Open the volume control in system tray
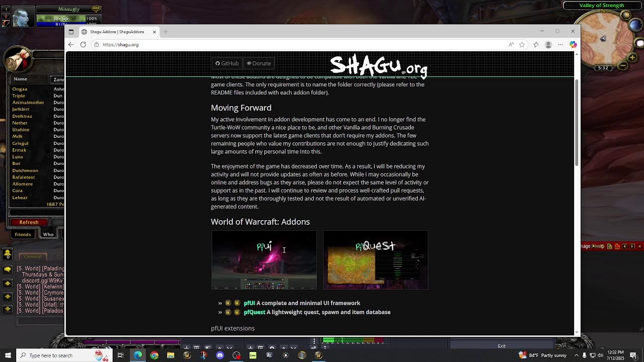This screenshot has width=644, height=362. coord(600,355)
